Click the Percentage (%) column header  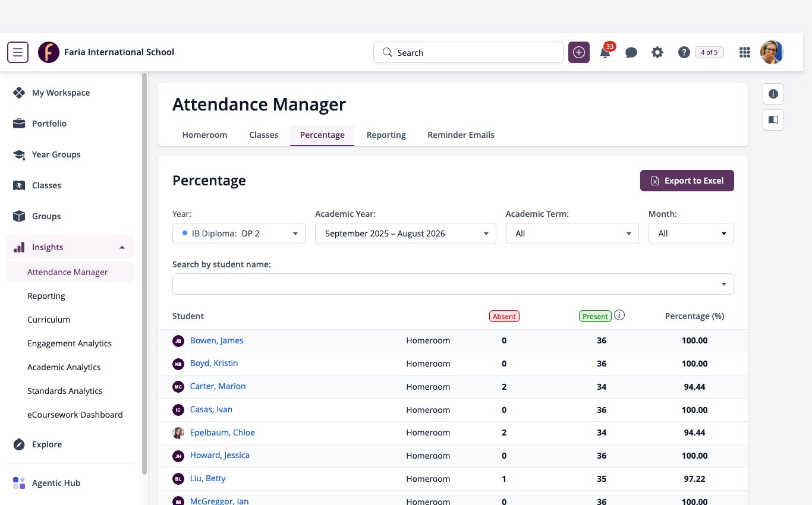tap(694, 316)
